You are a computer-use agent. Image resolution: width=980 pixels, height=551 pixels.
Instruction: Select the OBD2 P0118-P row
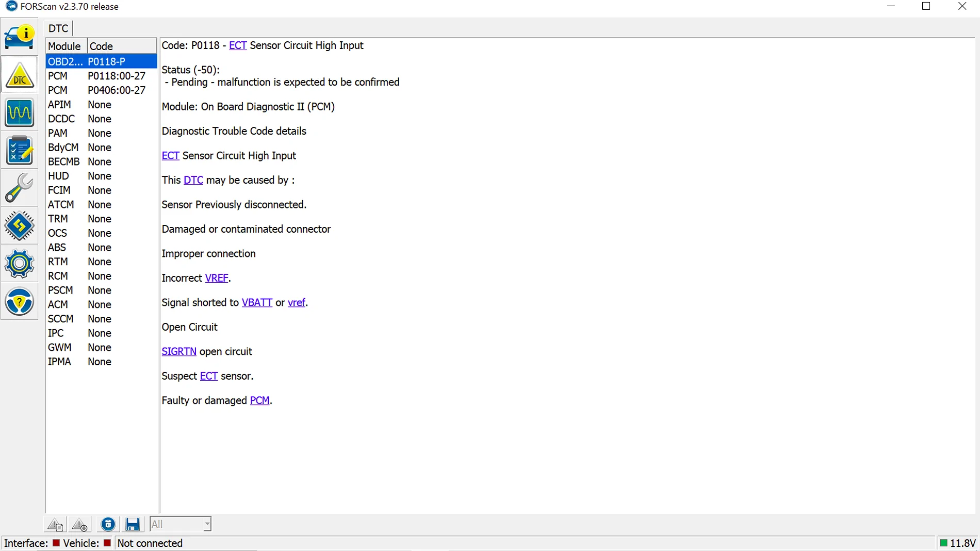(x=101, y=61)
